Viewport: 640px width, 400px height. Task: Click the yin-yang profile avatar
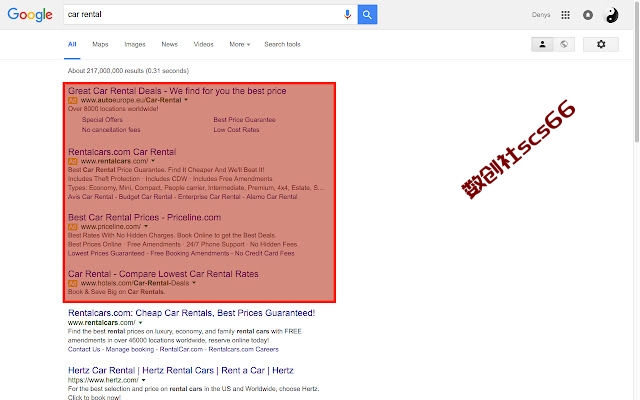coord(611,16)
